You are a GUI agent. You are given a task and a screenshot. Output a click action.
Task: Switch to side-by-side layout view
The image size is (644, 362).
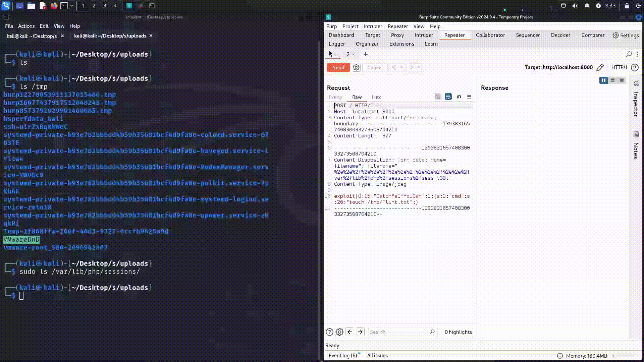[603, 80]
